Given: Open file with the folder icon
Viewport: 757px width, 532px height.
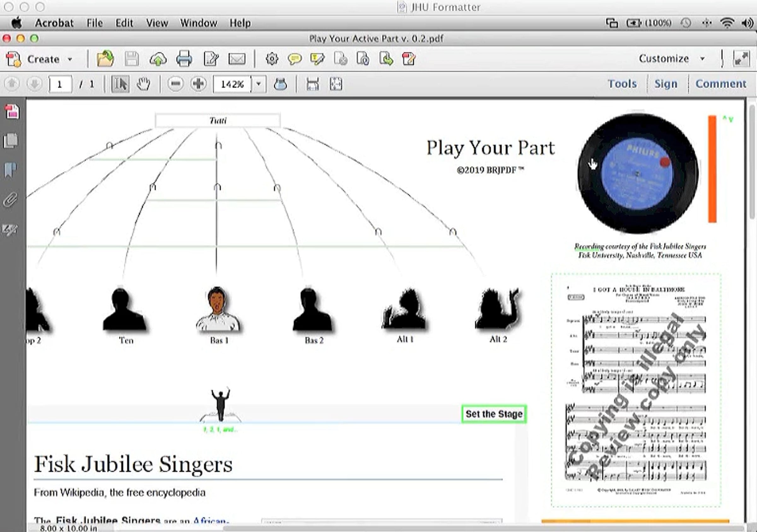Looking at the screenshot, I should click(x=105, y=59).
